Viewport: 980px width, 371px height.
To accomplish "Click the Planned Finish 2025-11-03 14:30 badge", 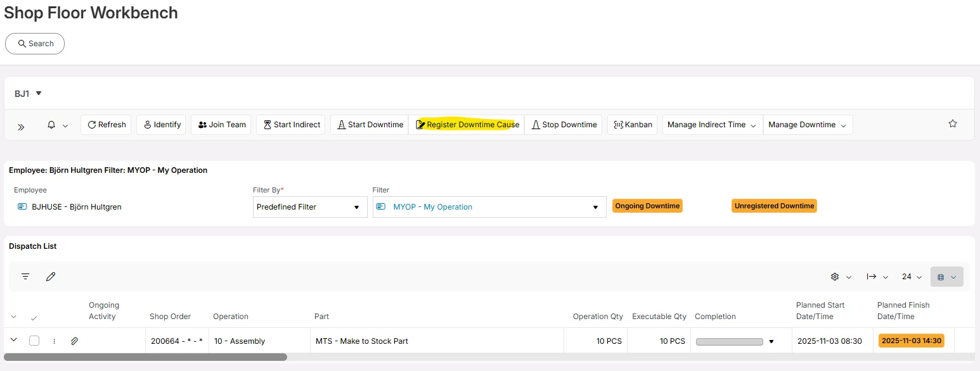I will pos(912,341).
